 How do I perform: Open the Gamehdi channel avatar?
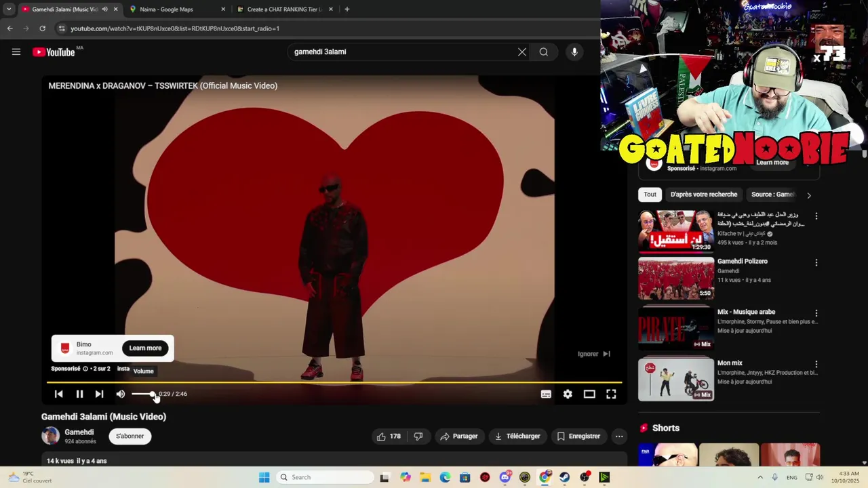point(51,436)
